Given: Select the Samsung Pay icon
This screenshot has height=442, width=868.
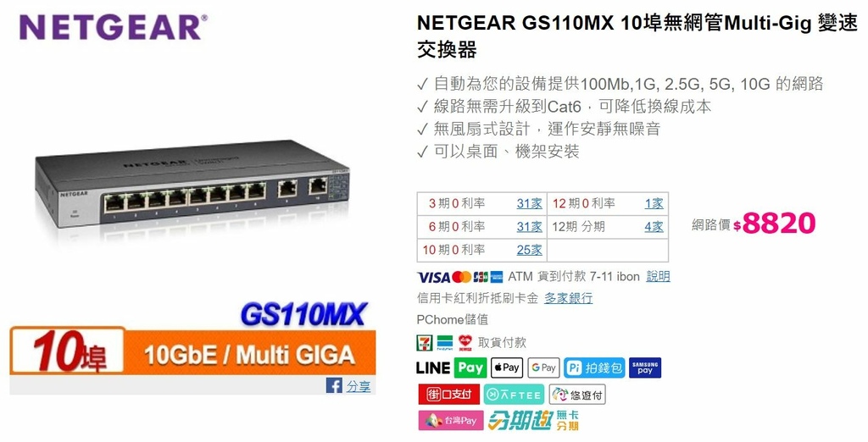Looking at the screenshot, I should click(645, 367).
